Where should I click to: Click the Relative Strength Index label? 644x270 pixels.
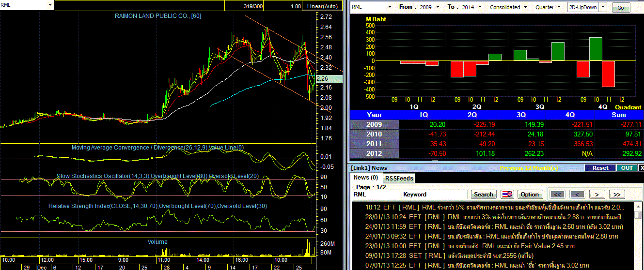[157, 206]
